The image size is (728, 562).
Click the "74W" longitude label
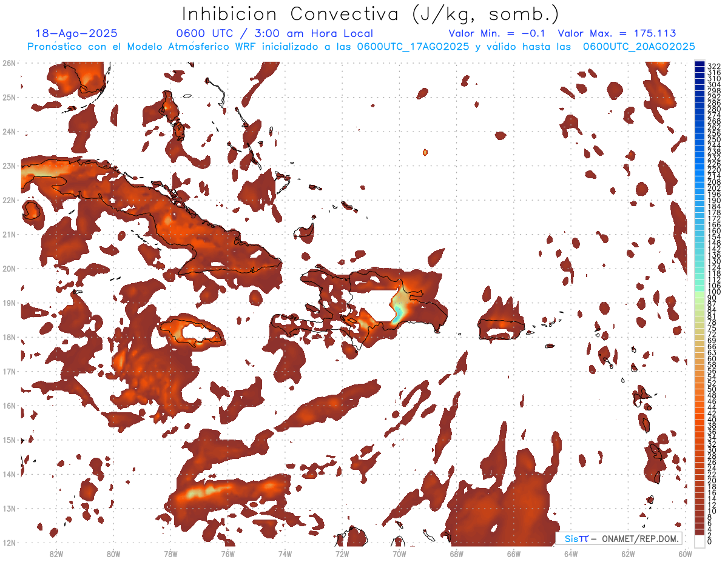click(285, 554)
